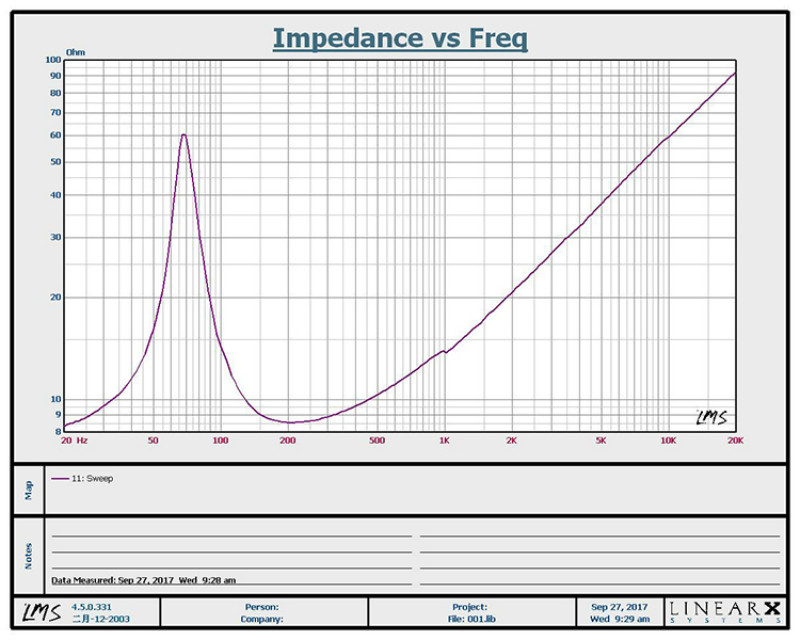Click the LMS watermark logo inside the graph
This screenshot has height=640, width=800.
709,417
